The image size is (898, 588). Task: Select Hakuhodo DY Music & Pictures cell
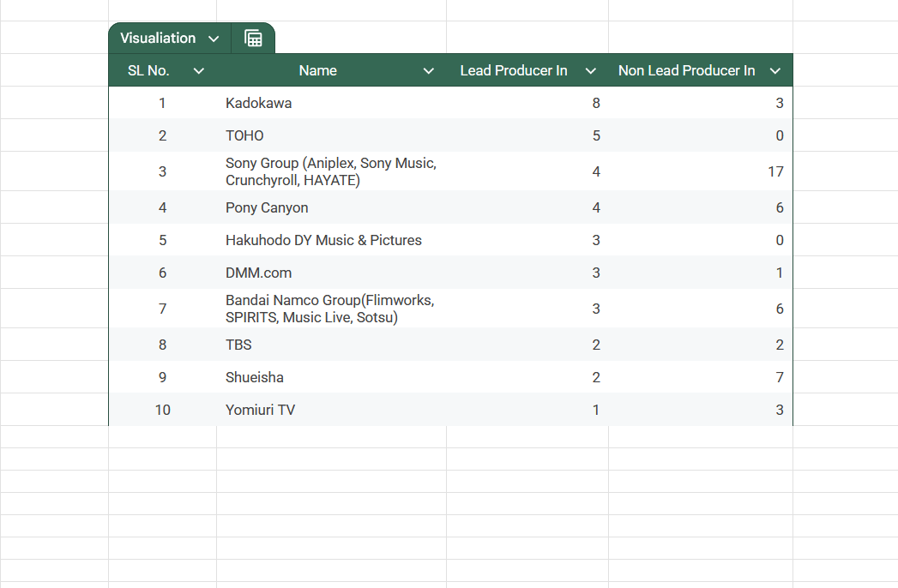point(332,240)
